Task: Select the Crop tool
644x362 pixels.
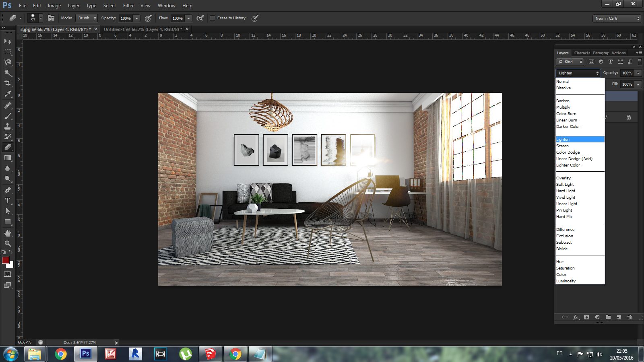Action: click(x=8, y=83)
